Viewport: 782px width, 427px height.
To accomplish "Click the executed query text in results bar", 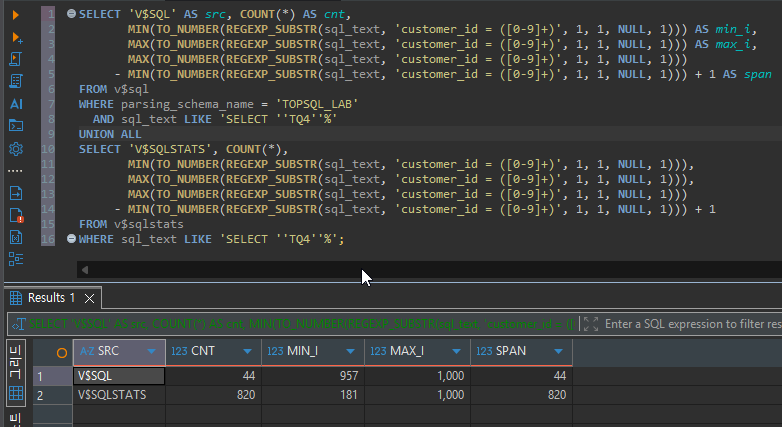I will pyautogui.click(x=302, y=324).
